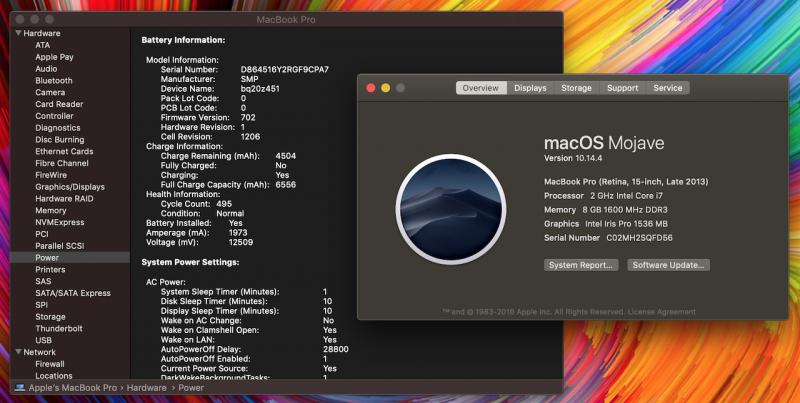Select Camera in the sidebar
The image size is (800, 403).
50,92
